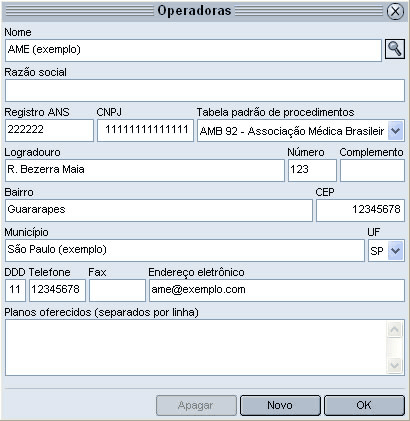The height and width of the screenshot is (421, 410).
Task: Select the Endereço eletrônico email field
Action: [x=277, y=290]
